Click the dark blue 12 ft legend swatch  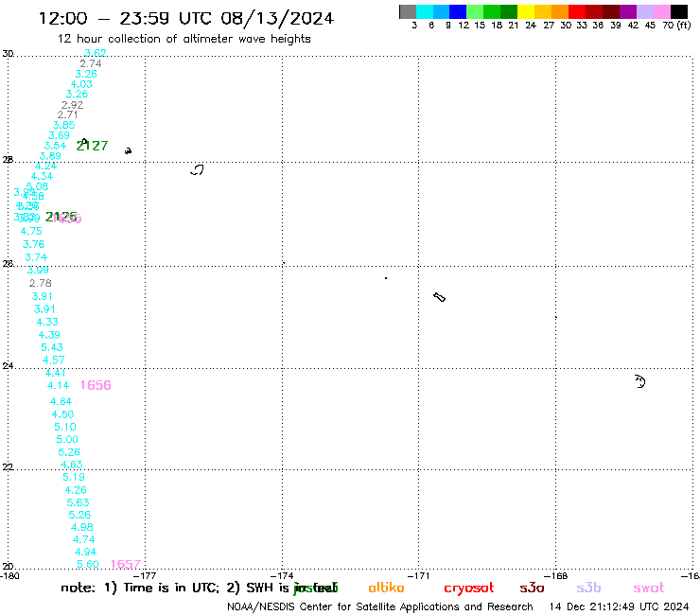[x=458, y=11]
